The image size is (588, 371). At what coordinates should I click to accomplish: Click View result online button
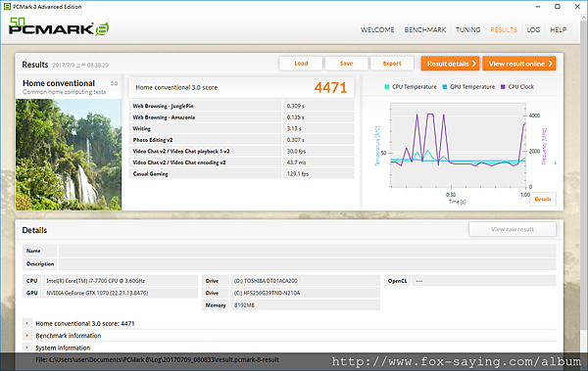[519, 64]
